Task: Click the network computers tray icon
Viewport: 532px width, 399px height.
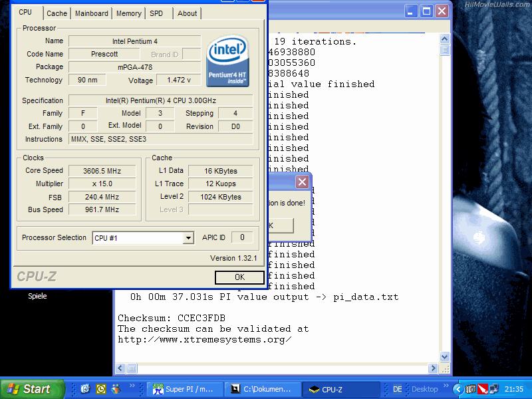Action: 493,389
